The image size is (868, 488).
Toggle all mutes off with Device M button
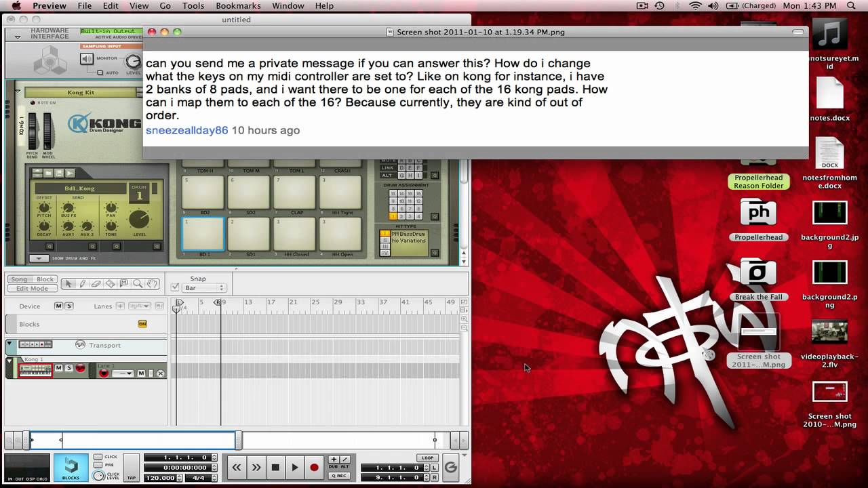click(x=58, y=306)
